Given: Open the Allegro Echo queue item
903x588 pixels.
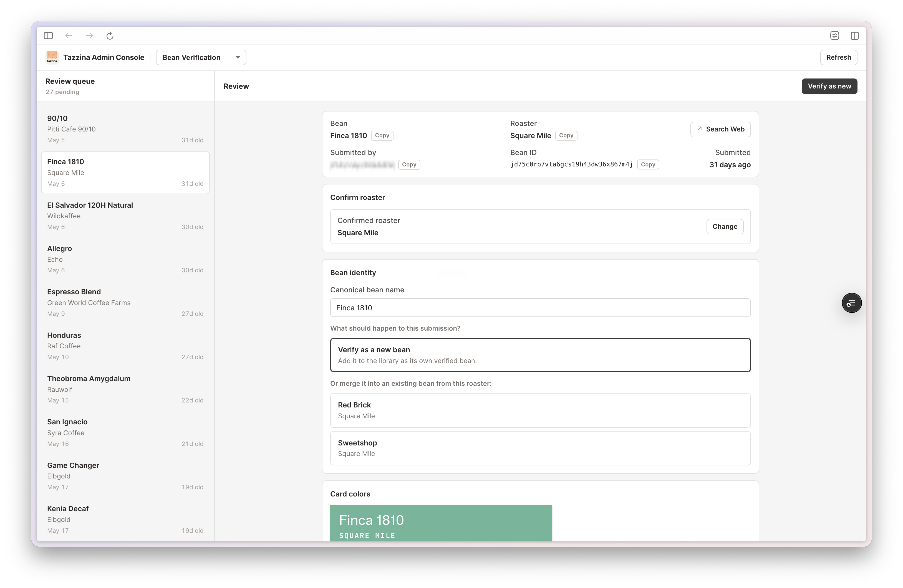Looking at the screenshot, I should point(125,259).
